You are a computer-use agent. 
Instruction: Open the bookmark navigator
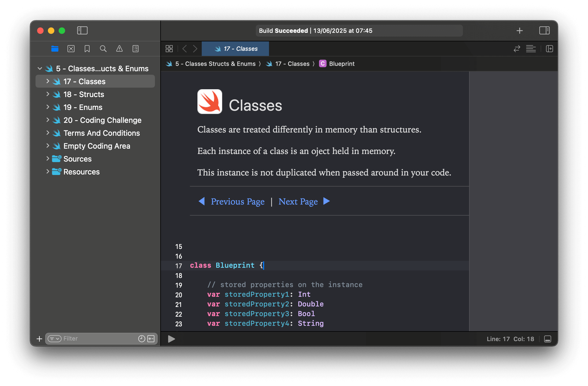tap(87, 49)
